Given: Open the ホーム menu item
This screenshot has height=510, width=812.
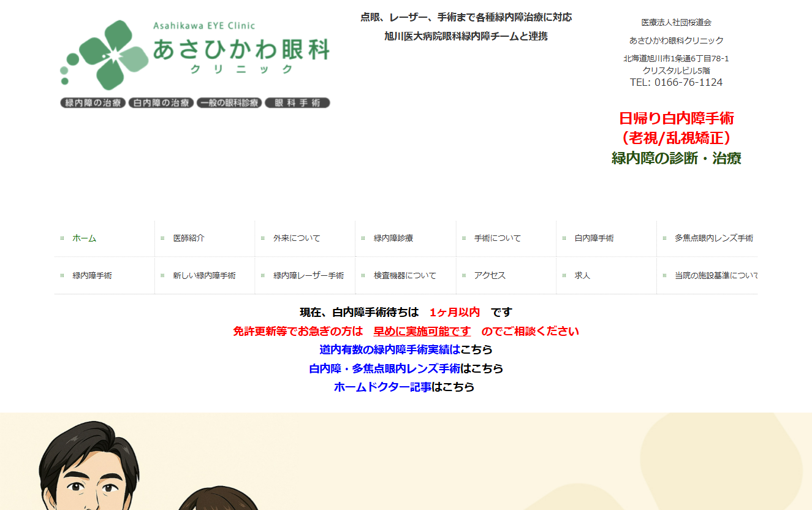Looking at the screenshot, I should point(84,238).
